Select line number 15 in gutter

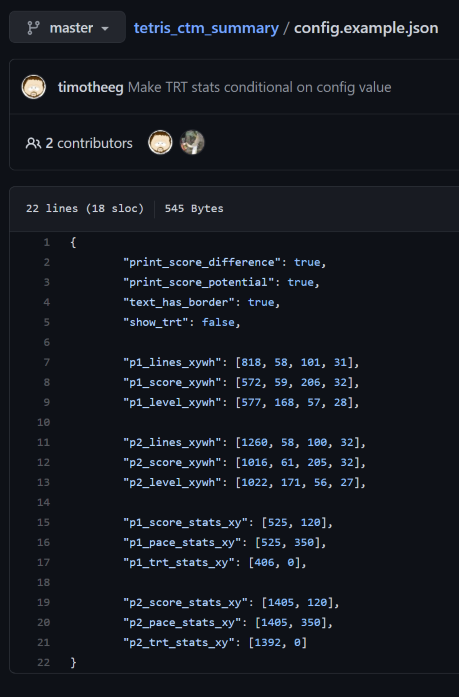pyautogui.click(x=44, y=523)
